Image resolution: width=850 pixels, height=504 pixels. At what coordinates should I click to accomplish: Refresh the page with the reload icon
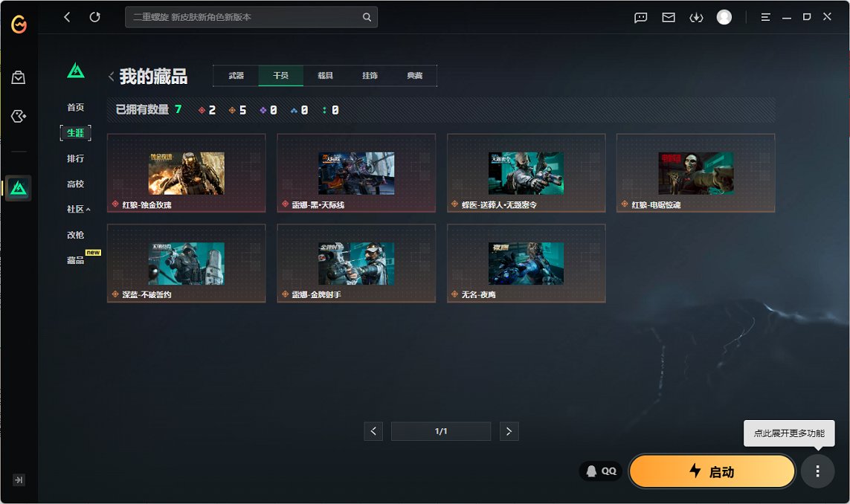tap(94, 17)
